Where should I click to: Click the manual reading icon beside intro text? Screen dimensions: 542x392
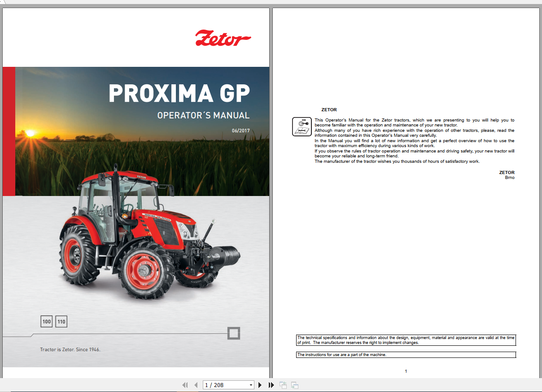click(302, 126)
